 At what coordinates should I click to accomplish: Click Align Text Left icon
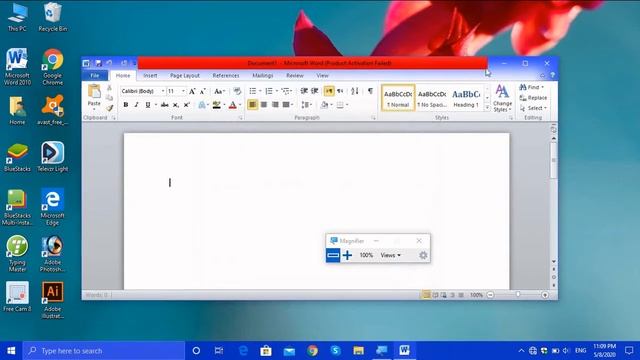click(253, 105)
